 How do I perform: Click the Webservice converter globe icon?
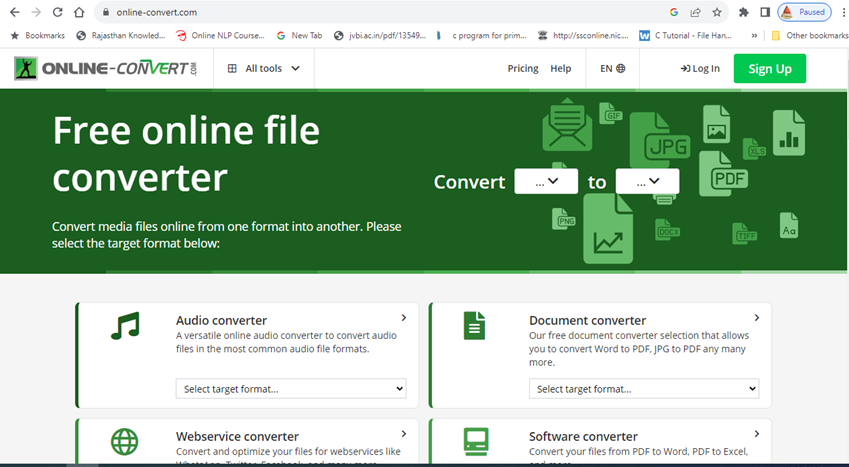[x=125, y=441]
